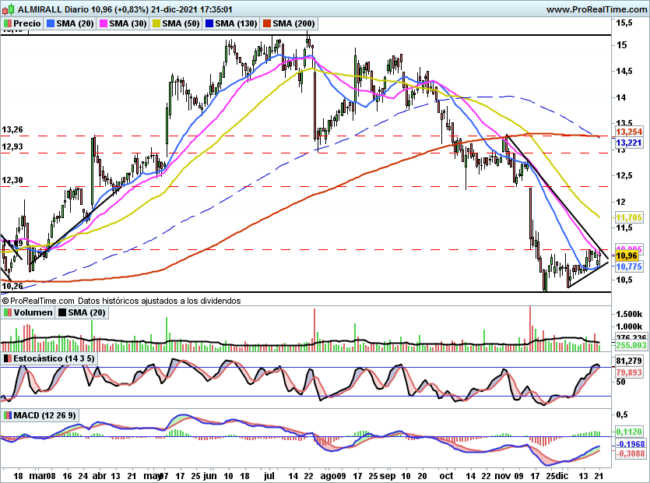The height and width of the screenshot is (483, 650).
Task: Click the 11,705 SMA 50 value tag
Action: (628, 217)
